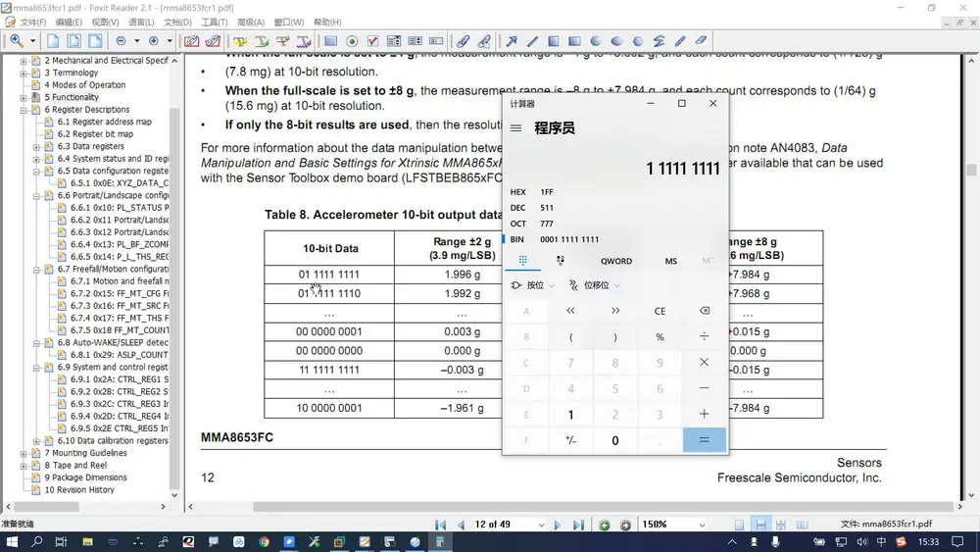
Task: Open 10 Revision History bookmark
Action: click(79, 489)
